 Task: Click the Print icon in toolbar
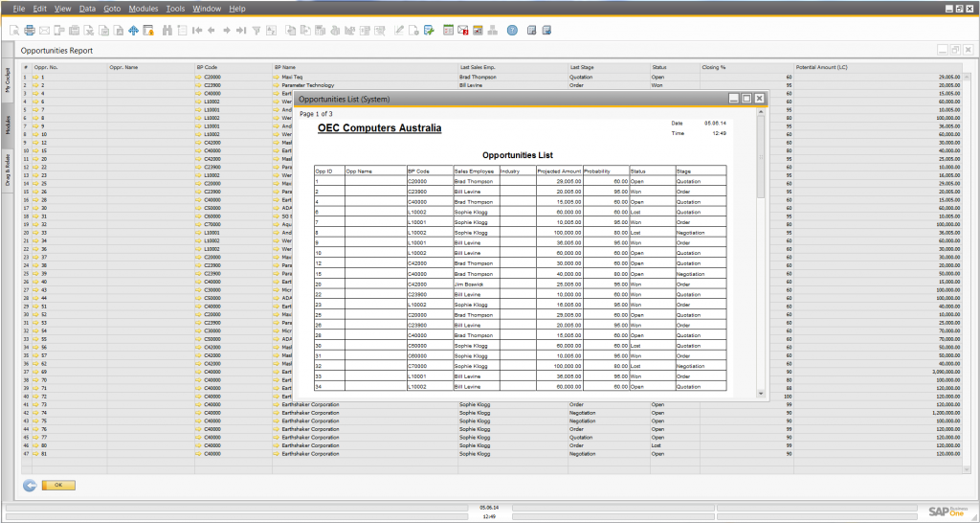tap(30, 30)
